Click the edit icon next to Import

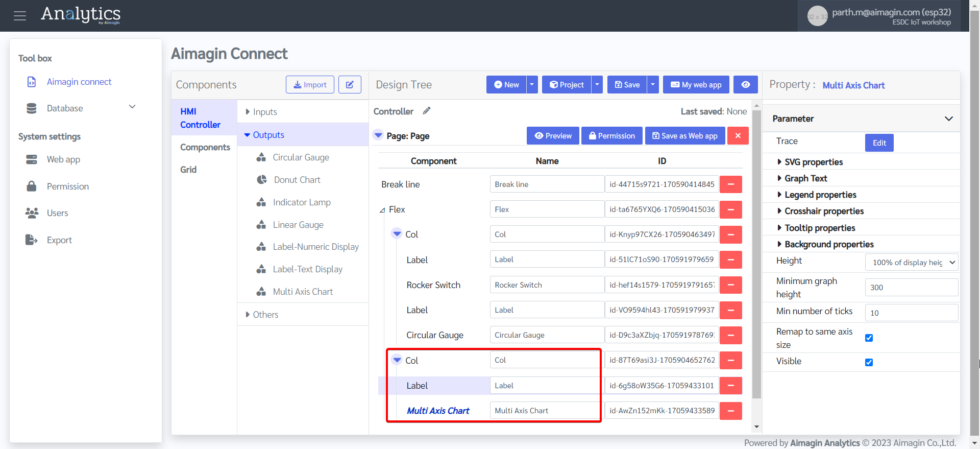click(350, 85)
